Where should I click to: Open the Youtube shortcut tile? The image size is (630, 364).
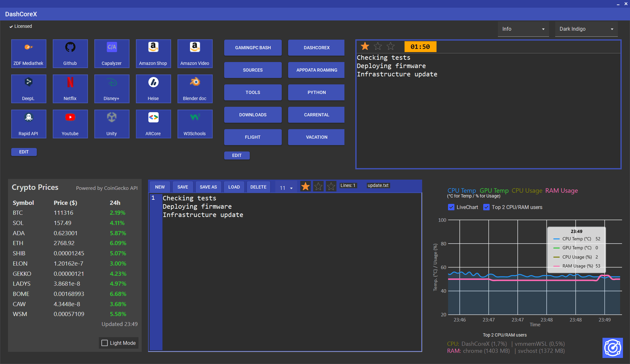tap(70, 124)
